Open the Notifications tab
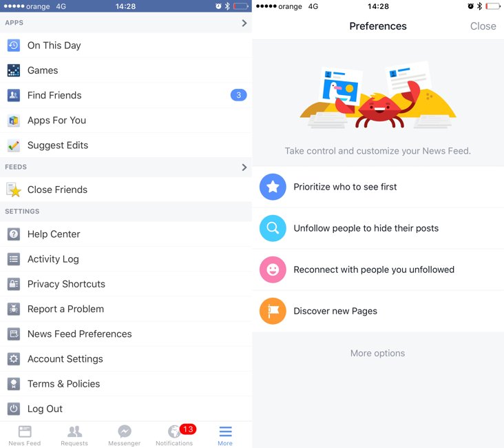The image size is (504, 448). coord(174,436)
